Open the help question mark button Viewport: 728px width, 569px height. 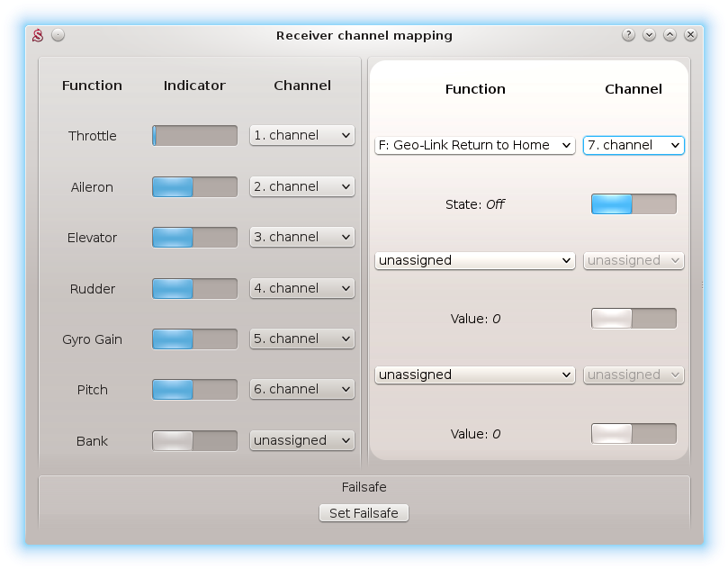pos(628,35)
